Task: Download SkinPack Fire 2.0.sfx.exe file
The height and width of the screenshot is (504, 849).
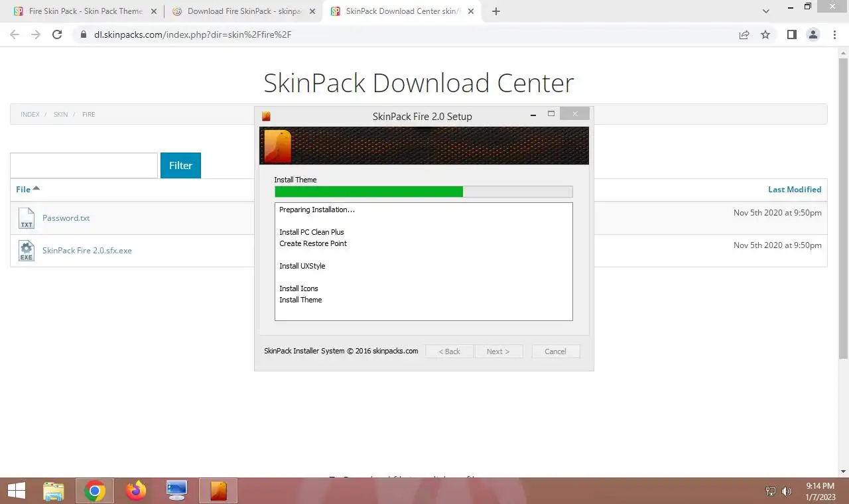Action: click(87, 250)
